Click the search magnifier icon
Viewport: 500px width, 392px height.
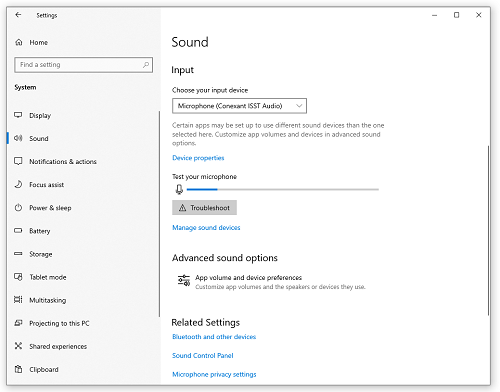146,65
